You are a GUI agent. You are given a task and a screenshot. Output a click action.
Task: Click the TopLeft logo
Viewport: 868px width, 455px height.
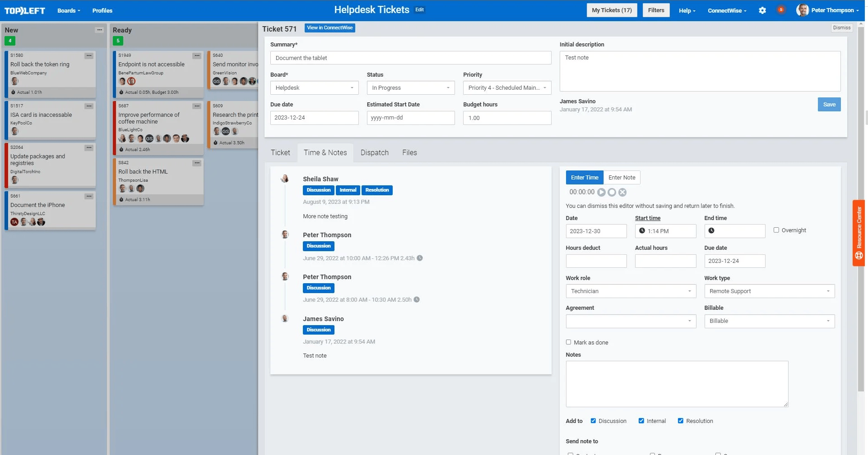click(25, 10)
